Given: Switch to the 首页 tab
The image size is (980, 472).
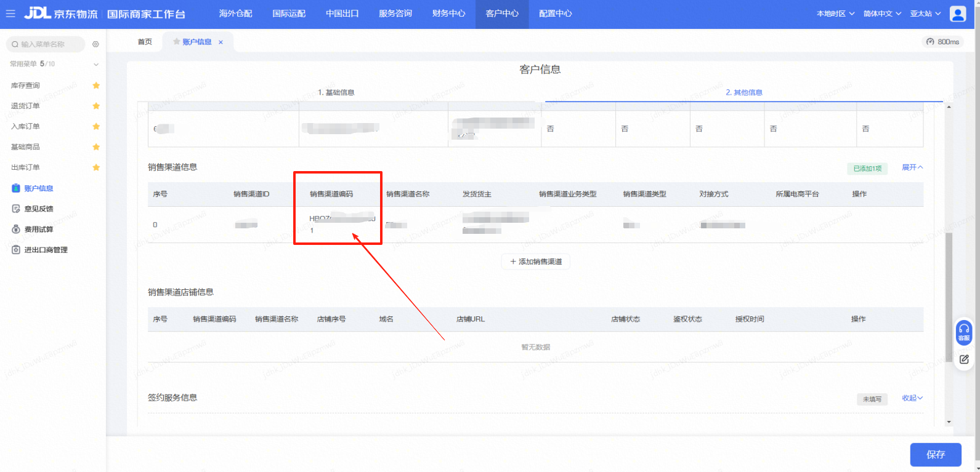Looking at the screenshot, I should (145, 42).
